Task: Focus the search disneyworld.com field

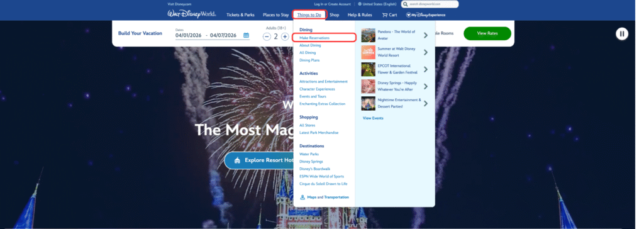Action: pyautogui.click(x=430, y=4)
